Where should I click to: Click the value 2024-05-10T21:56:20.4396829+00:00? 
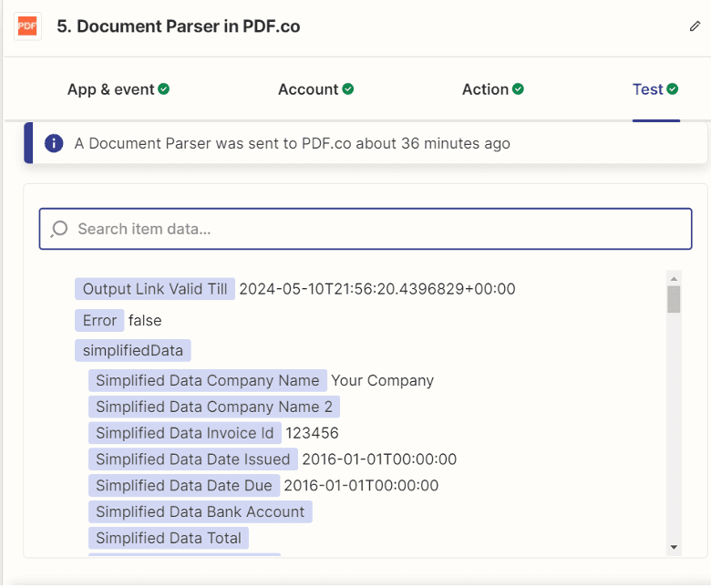coord(377,289)
